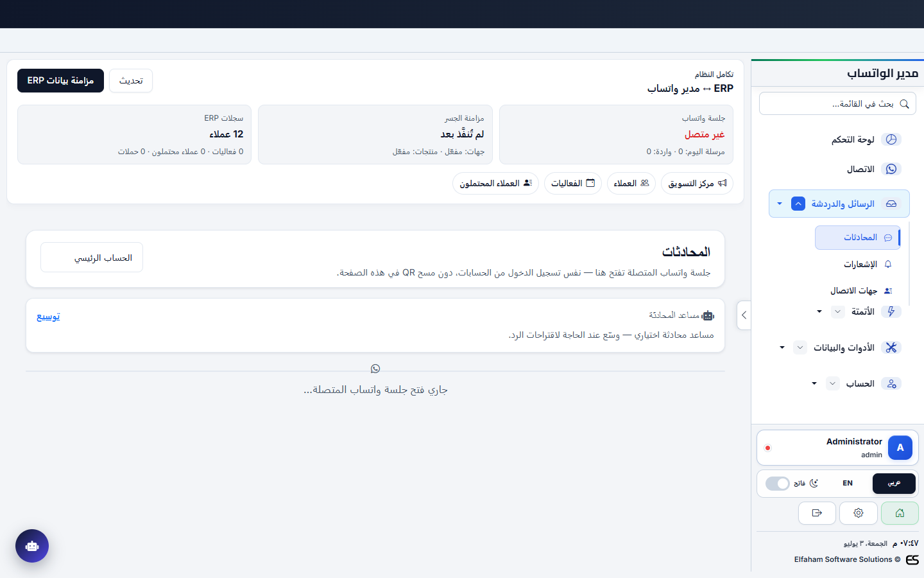This screenshot has width=924, height=578.
Task: Expand the الحساب section chevron box
Action: [832, 383]
